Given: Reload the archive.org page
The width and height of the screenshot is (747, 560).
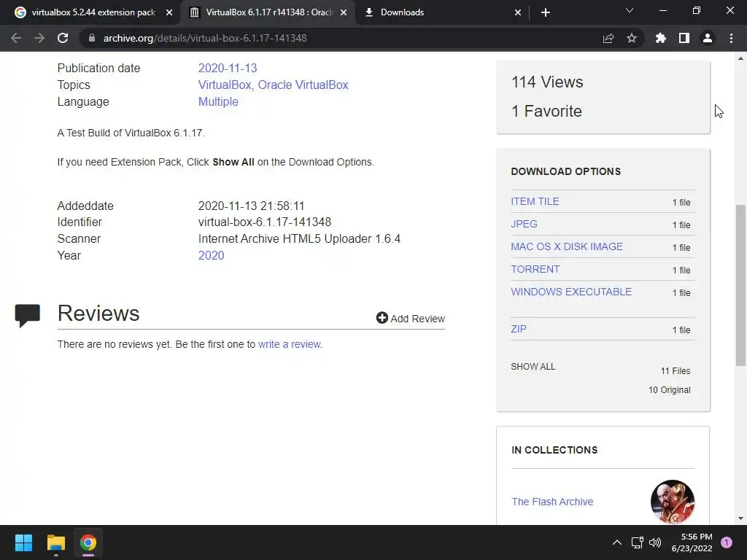Looking at the screenshot, I should click(x=63, y=38).
